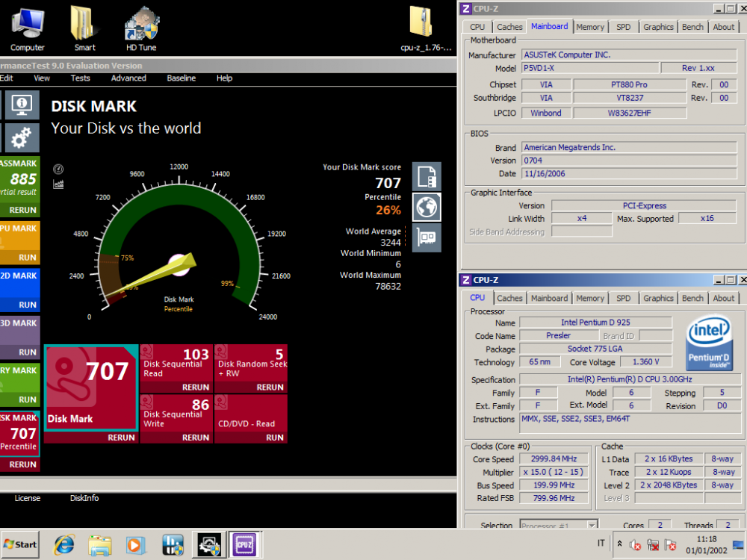Rerun the Disk Sequential Read test

point(196,388)
